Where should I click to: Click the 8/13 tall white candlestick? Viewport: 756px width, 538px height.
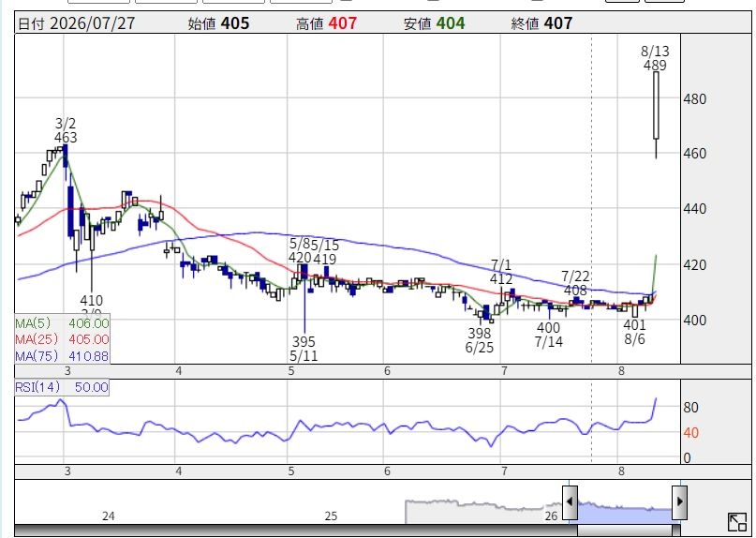click(x=656, y=105)
